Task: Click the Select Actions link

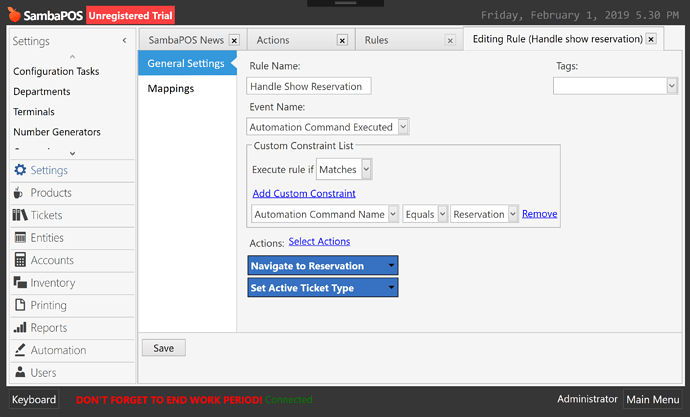Action: (x=319, y=241)
